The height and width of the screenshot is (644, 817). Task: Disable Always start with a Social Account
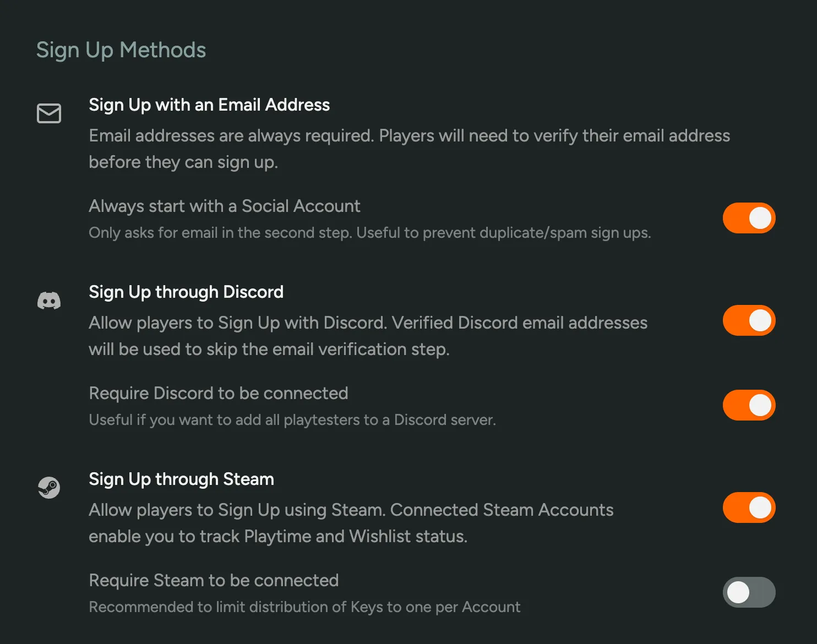[749, 218]
